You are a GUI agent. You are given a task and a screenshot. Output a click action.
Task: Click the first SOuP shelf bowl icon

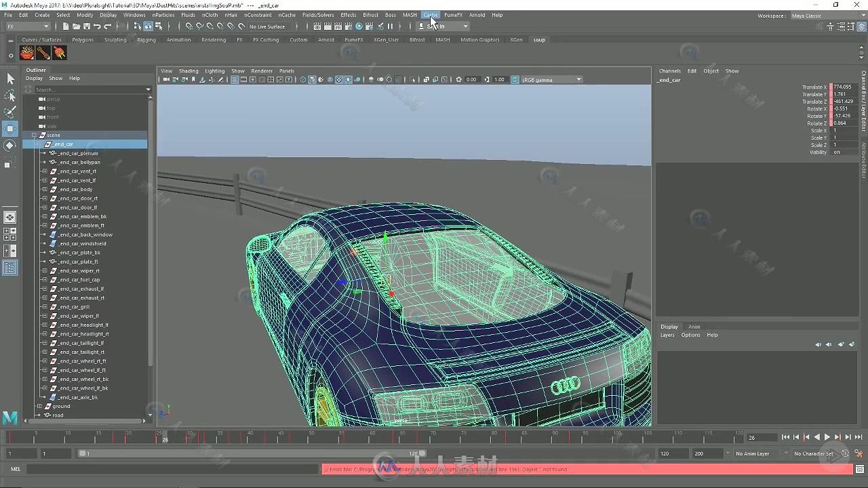[x=27, y=53]
